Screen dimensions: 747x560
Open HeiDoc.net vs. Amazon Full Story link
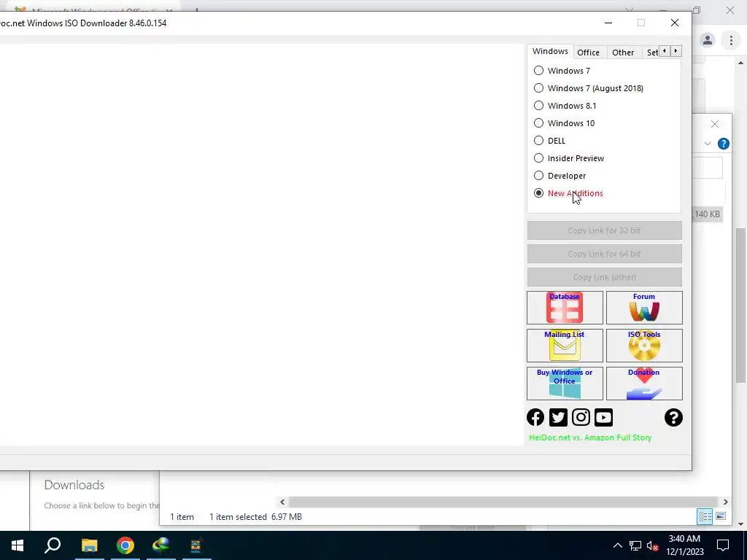tap(589, 437)
